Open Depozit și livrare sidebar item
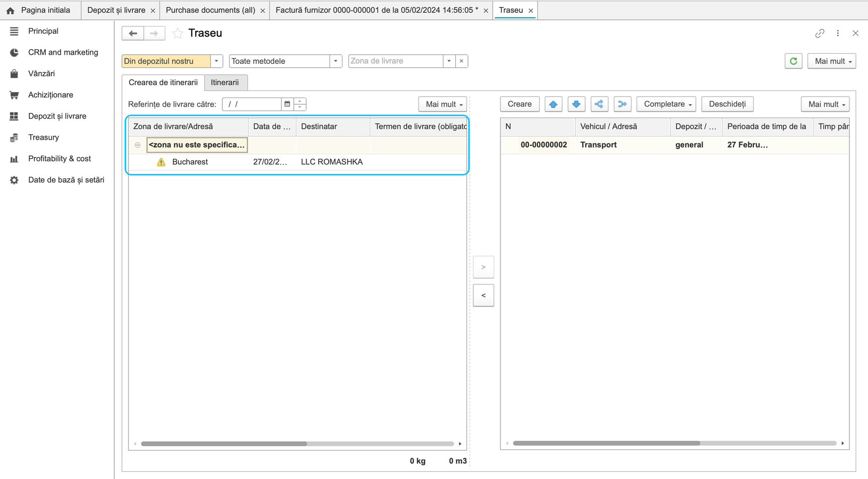The height and width of the screenshot is (479, 868). point(57,116)
